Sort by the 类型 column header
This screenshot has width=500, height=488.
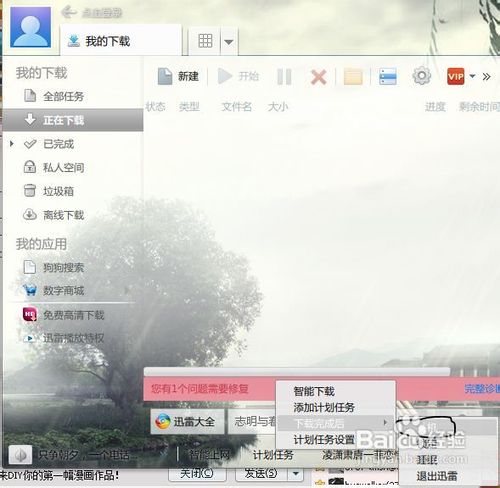tap(189, 107)
